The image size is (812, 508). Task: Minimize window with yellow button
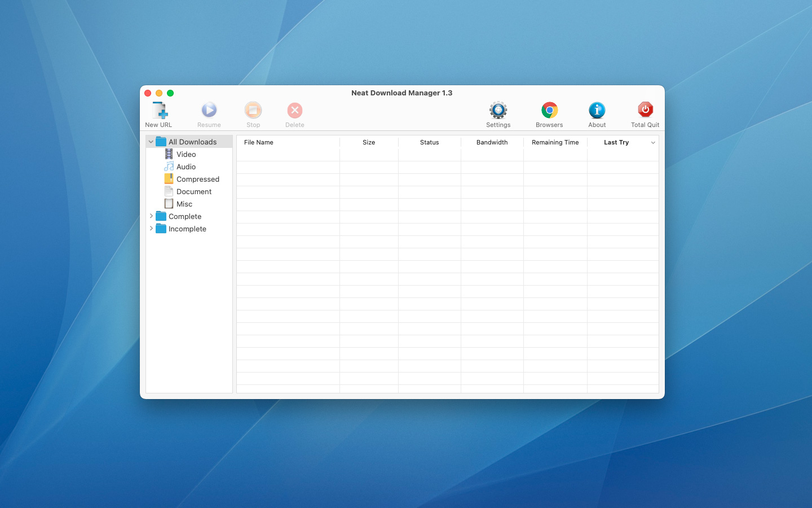click(x=159, y=93)
